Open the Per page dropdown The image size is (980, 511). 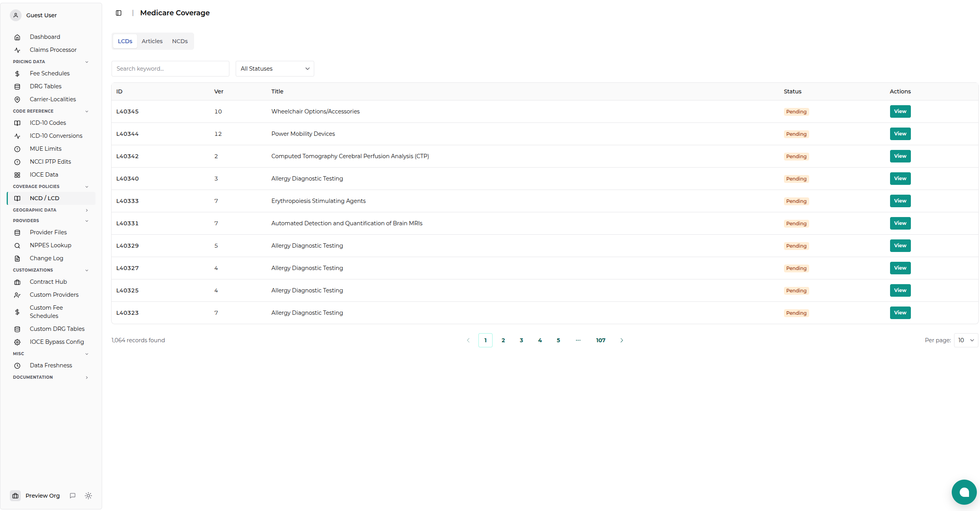coord(966,340)
